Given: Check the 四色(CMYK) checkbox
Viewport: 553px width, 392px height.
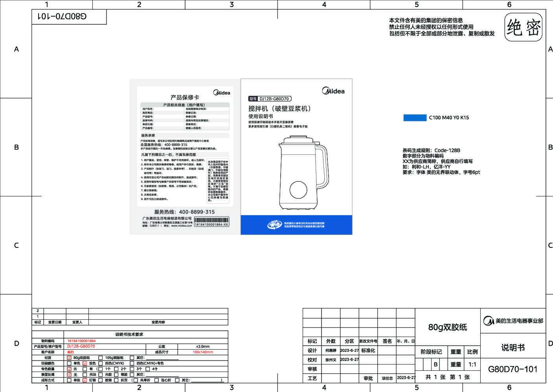Looking at the screenshot, I should pos(101,363).
